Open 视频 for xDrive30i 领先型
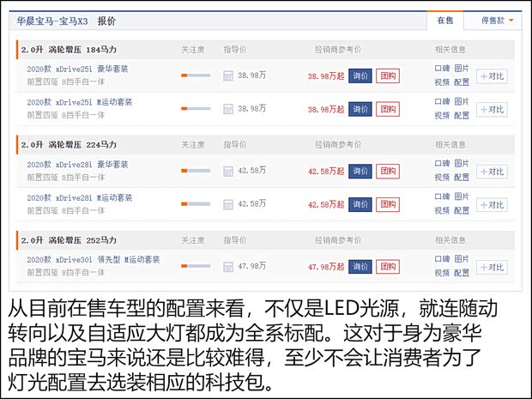Image resolution: width=532 pixels, height=399 pixels. 442,273
